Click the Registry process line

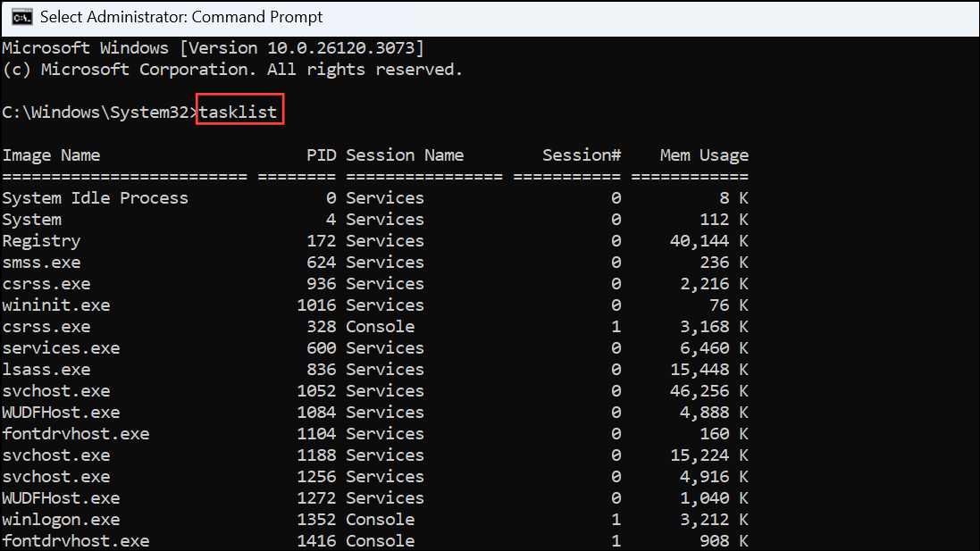(x=41, y=240)
